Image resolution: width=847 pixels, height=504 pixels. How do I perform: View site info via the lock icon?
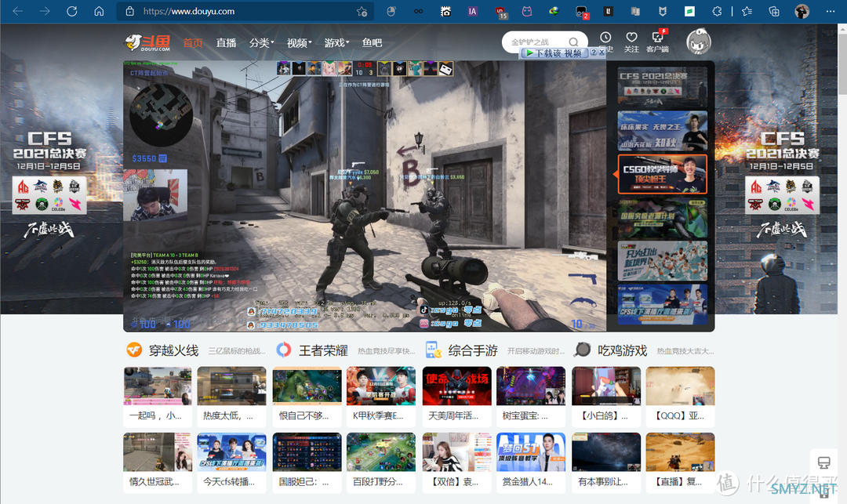coord(129,11)
